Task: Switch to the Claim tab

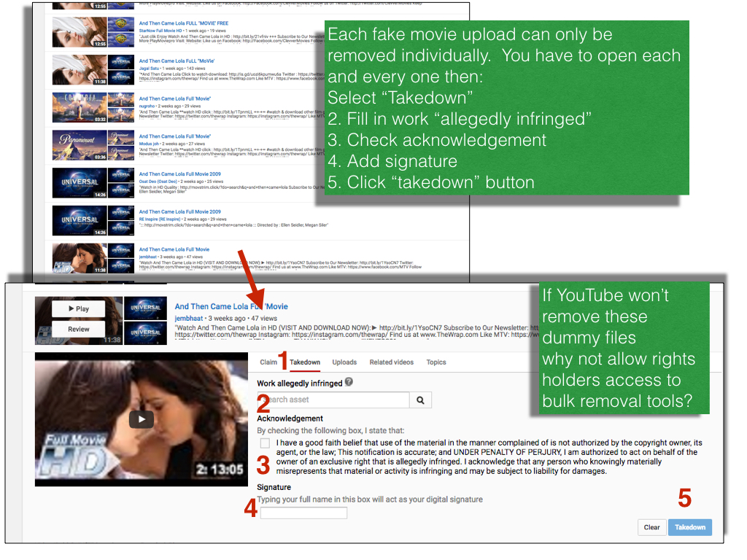Action: pos(268,362)
